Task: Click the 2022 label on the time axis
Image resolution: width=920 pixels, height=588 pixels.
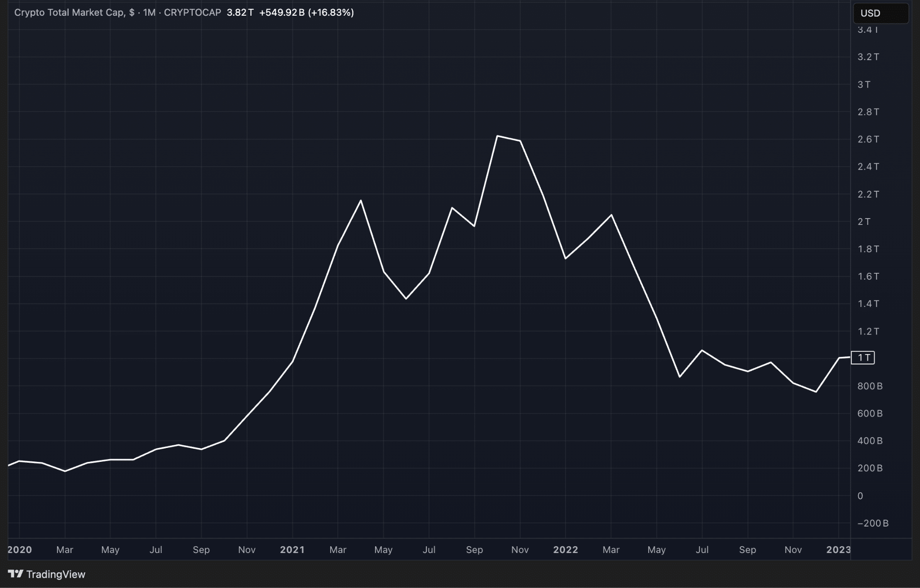Action: click(x=565, y=550)
